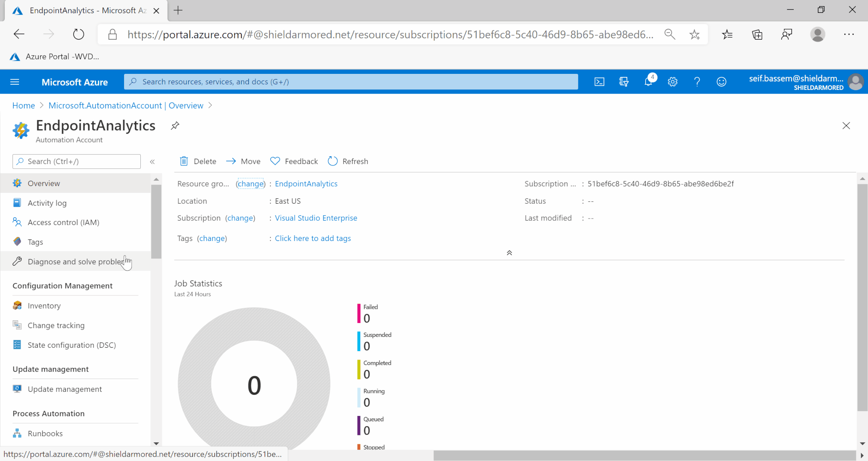Click the Help question mark icon
The width and height of the screenshot is (868, 461).
(697, 82)
